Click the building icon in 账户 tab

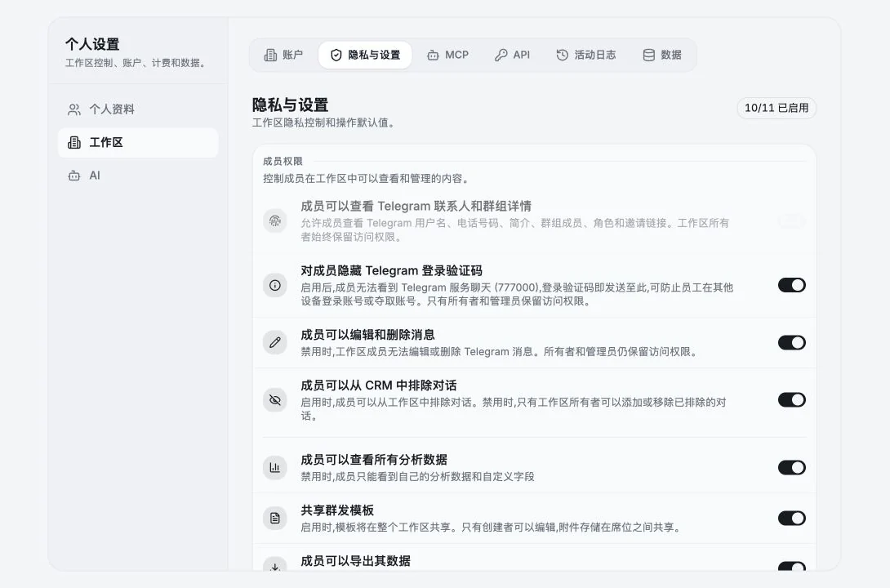(270, 55)
